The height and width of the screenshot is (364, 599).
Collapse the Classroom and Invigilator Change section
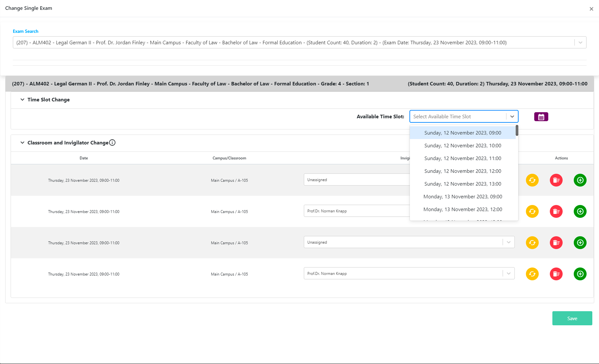[x=22, y=143]
